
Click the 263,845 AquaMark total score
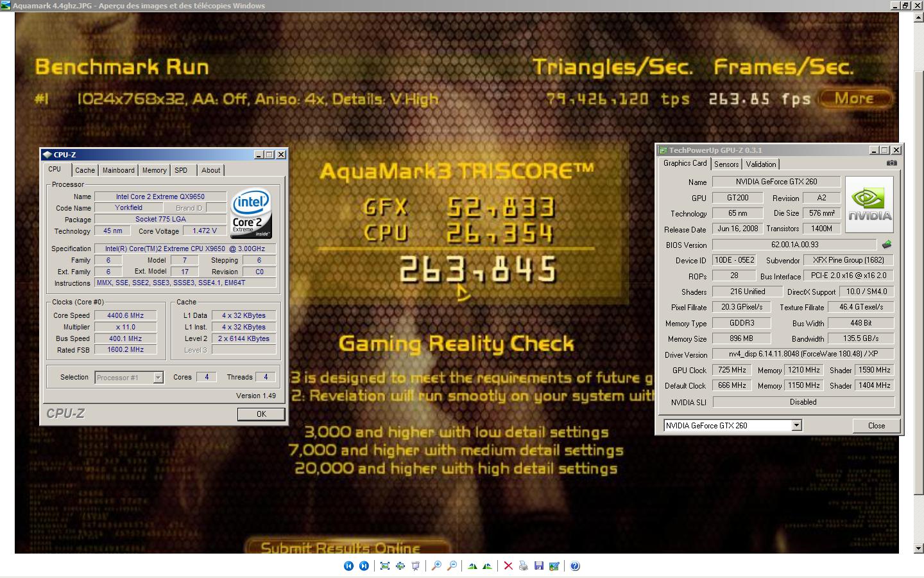[477, 270]
